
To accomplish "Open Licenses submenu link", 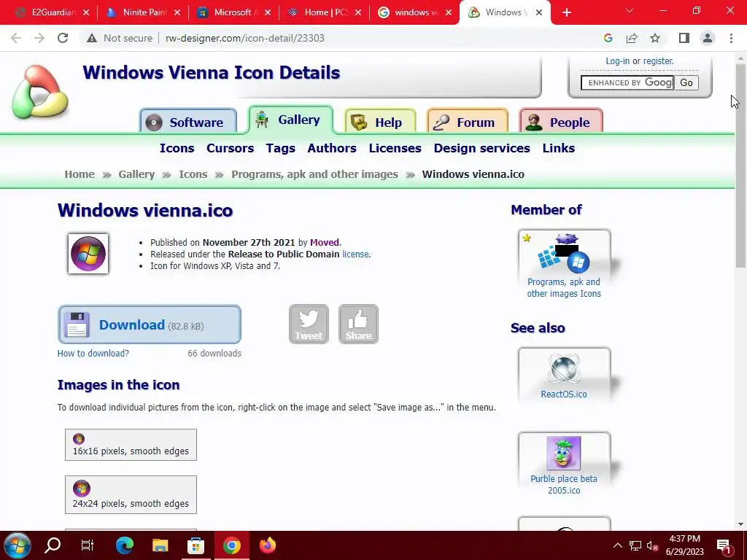I will (x=395, y=148).
